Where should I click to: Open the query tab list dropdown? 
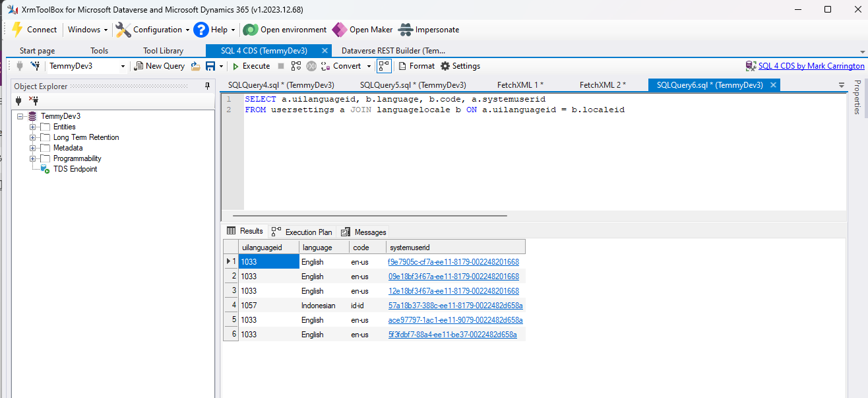[x=841, y=86]
